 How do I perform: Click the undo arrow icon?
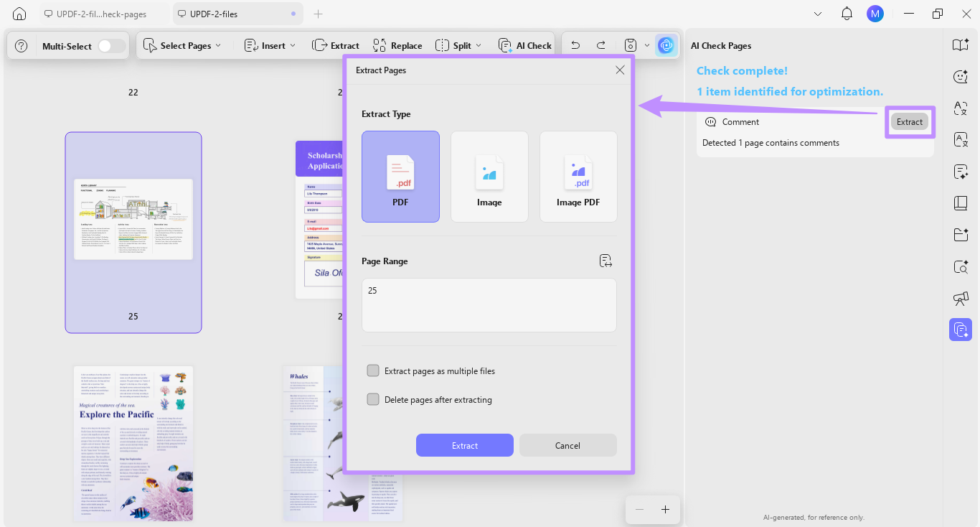pos(575,45)
